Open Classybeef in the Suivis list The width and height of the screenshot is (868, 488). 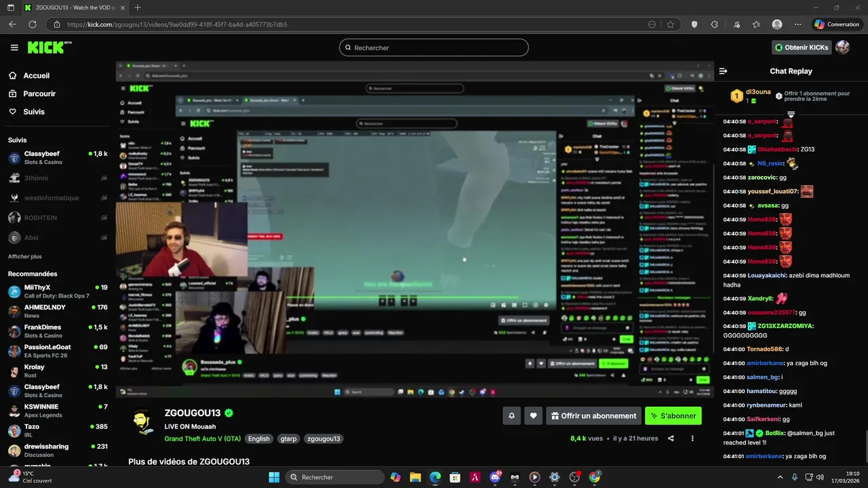(x=58, y=158)
